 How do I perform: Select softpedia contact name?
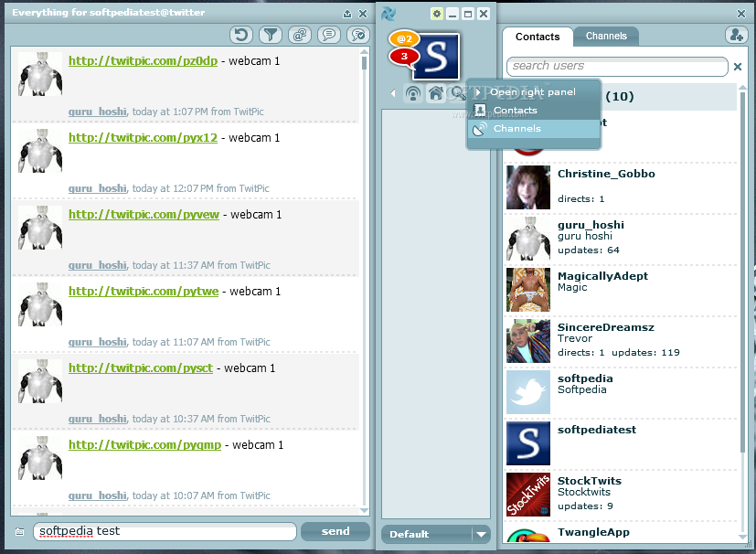[585, 378]
